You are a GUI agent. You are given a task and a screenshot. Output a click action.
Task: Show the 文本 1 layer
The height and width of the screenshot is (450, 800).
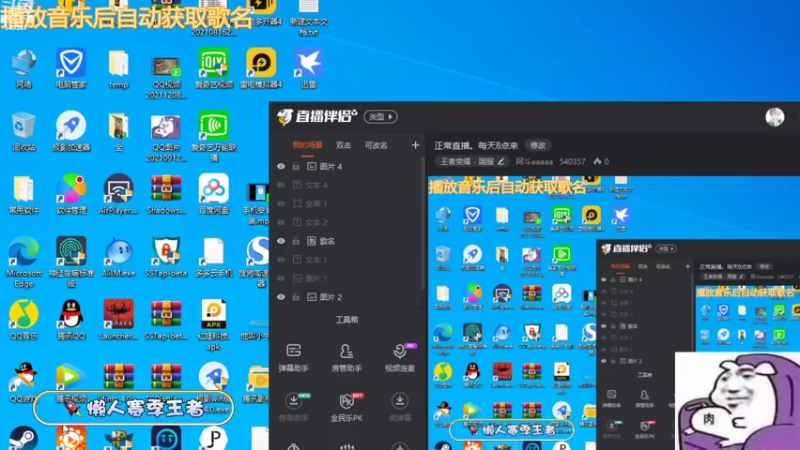click(x=281, y=260)
